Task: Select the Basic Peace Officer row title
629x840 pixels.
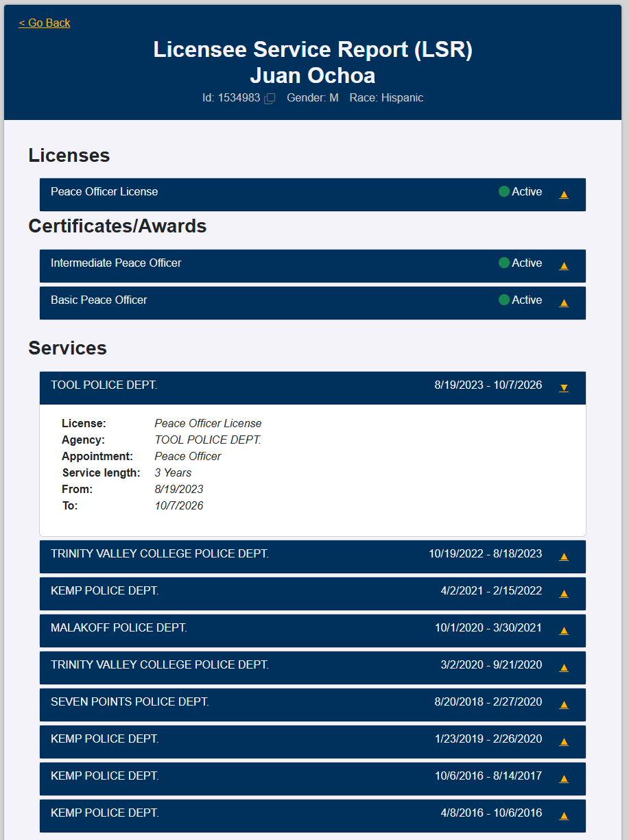Action: pyautogui.click(x=99, y=300)
